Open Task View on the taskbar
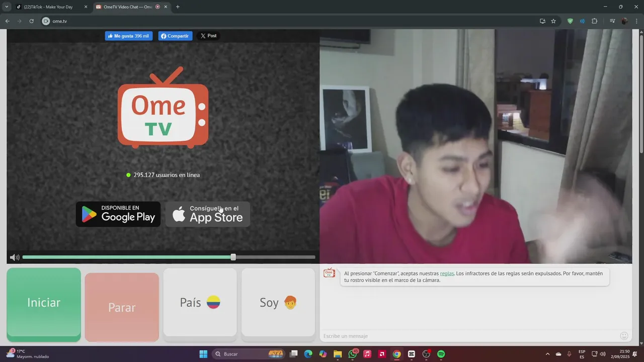Viewport: 644px width, 362px height. tap(294, 354)
